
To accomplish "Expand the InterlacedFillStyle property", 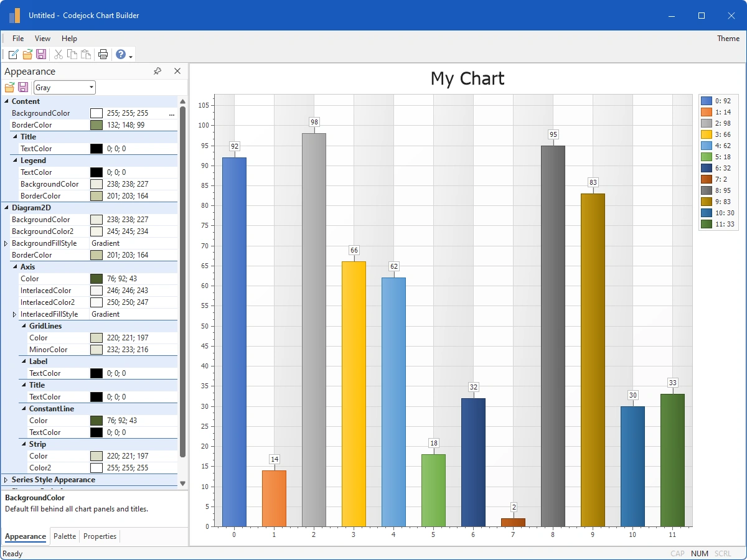I will coord(15,314).
